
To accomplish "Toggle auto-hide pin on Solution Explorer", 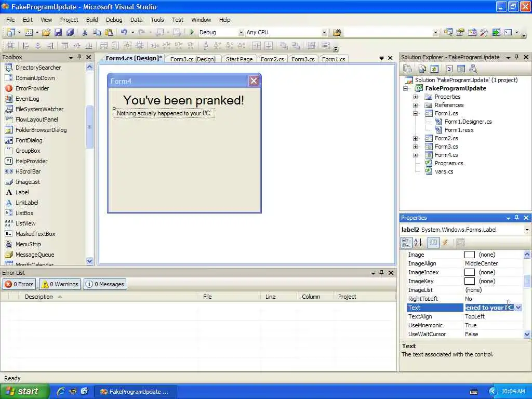I will (x=516, y=57).
